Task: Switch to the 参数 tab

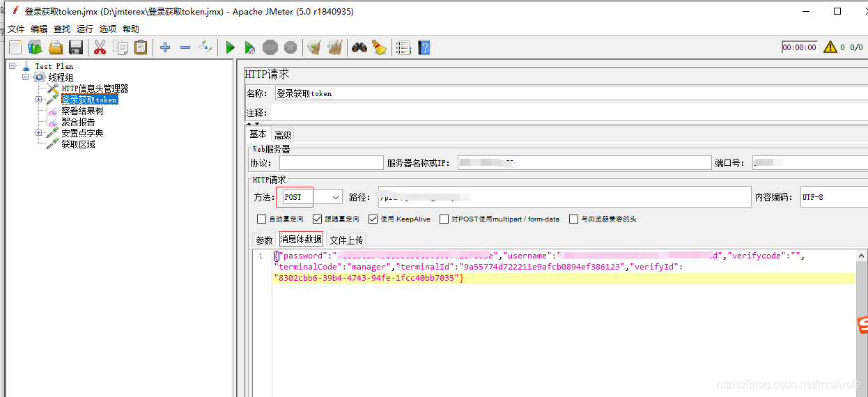Action: (265, 240)
